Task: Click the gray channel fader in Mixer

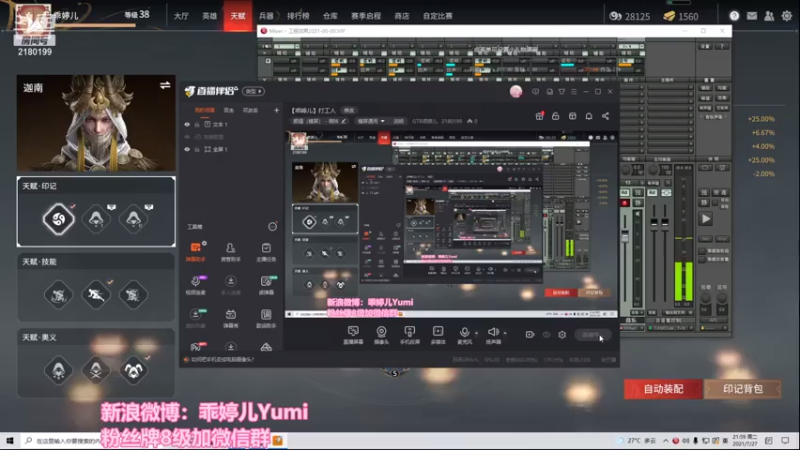Action: tap(624, 236)
